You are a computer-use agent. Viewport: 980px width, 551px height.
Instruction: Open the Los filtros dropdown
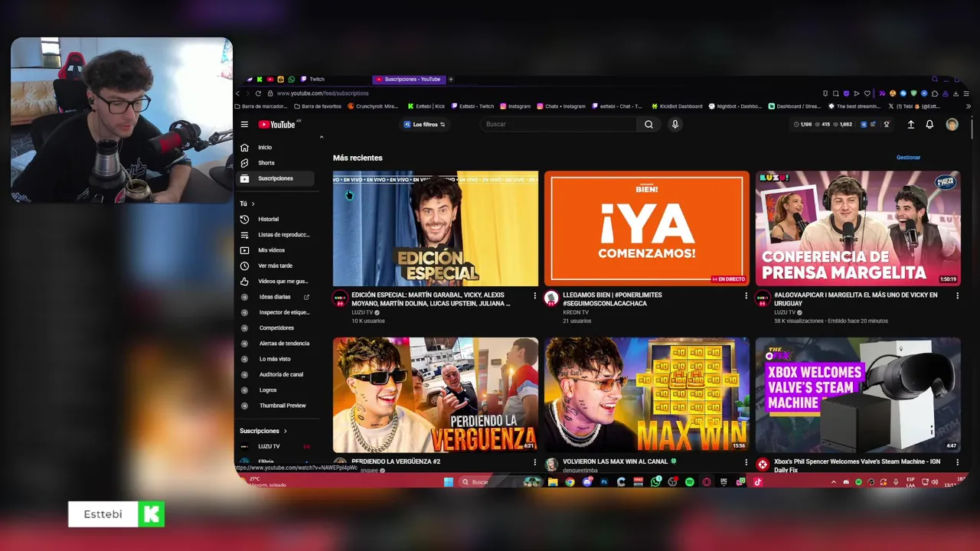(x=424, y=124)
